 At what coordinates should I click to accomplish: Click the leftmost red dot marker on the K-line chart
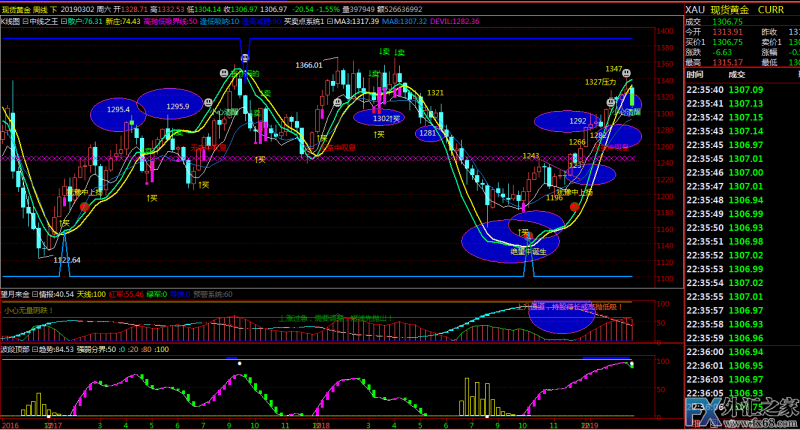pos(85,206)
